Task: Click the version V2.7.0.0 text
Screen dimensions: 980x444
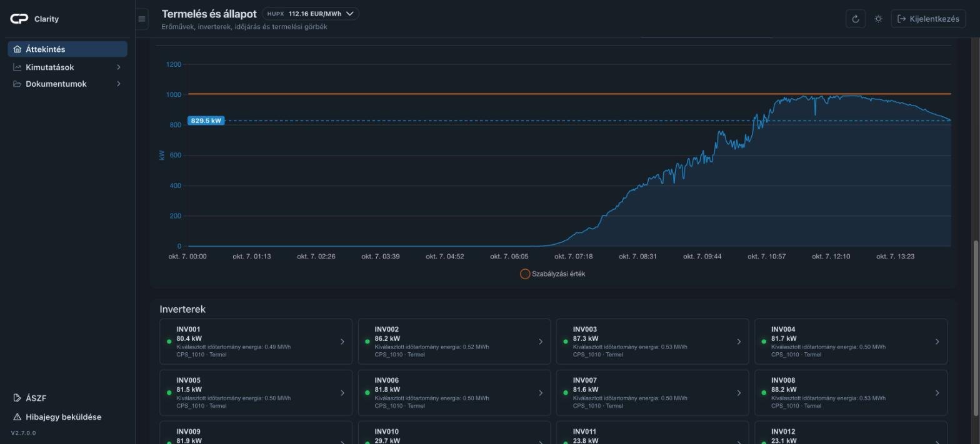Action: point(23,433)
